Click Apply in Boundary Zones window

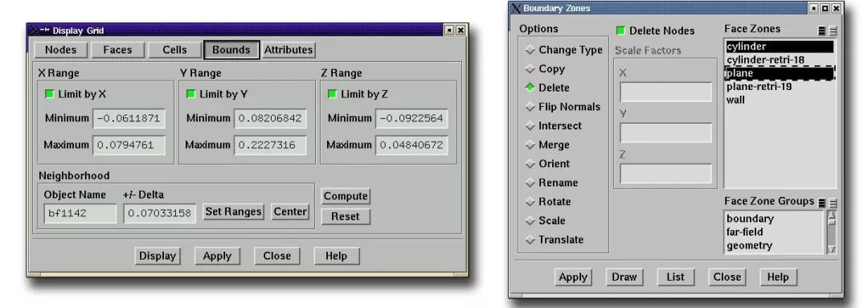tap(574, 277)
